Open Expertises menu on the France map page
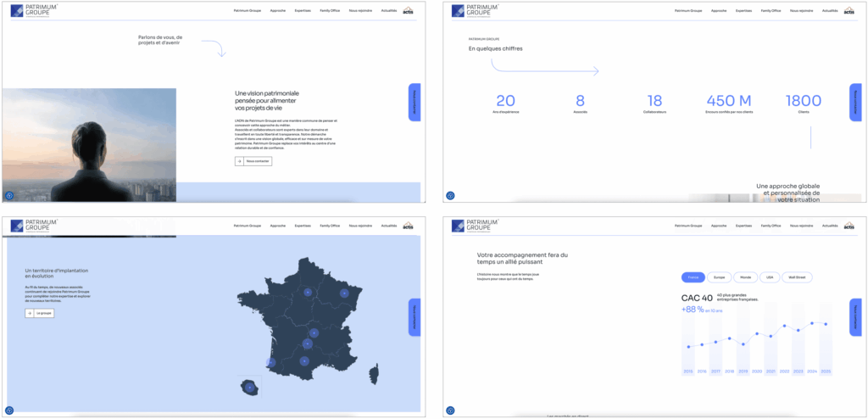This screenshot has height=419, width=868. (303, 226)
